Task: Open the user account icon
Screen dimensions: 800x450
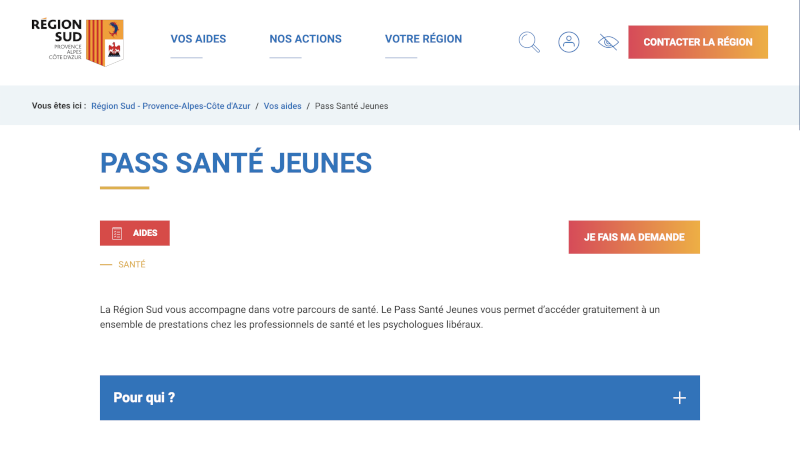Action: point(568,42)
